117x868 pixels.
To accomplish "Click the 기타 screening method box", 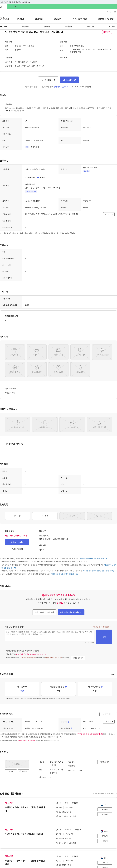I will 100,516.
